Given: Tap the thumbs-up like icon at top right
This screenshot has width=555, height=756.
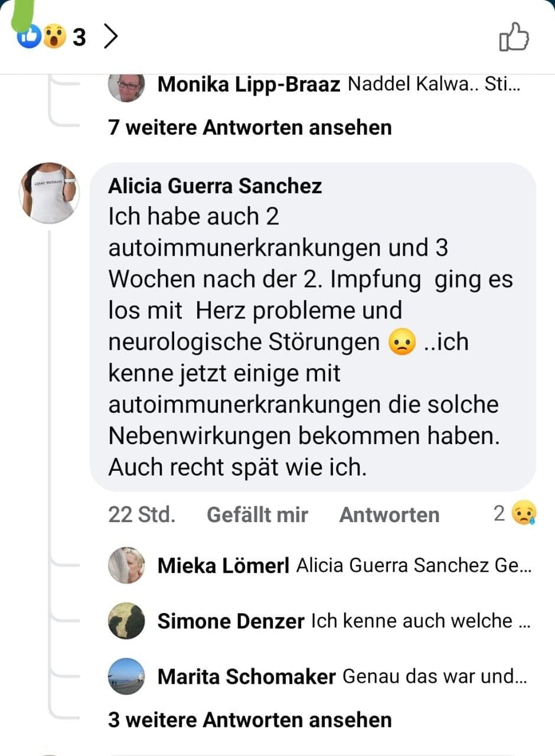Looking at the screenshot, I should 514,37.
